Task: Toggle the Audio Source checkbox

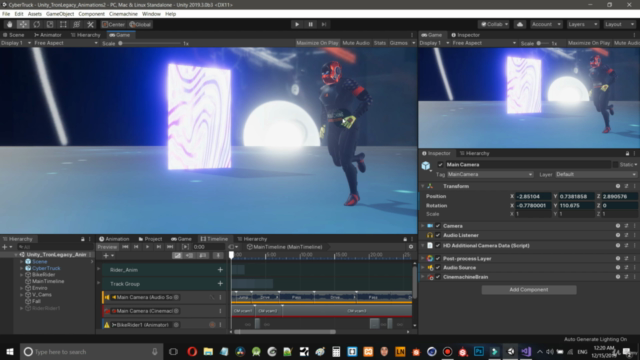Action: tap(438, 268)
